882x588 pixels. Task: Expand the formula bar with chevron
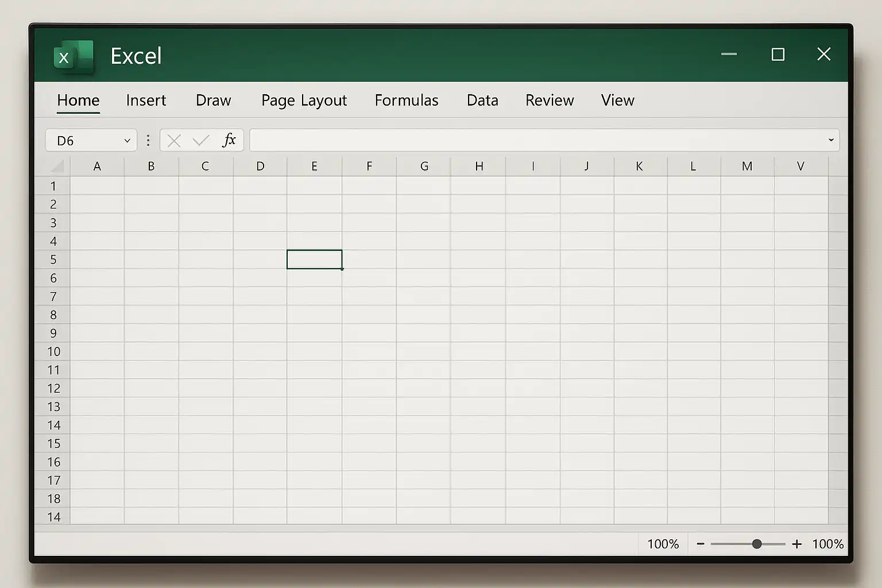click(x=830, y=140)
